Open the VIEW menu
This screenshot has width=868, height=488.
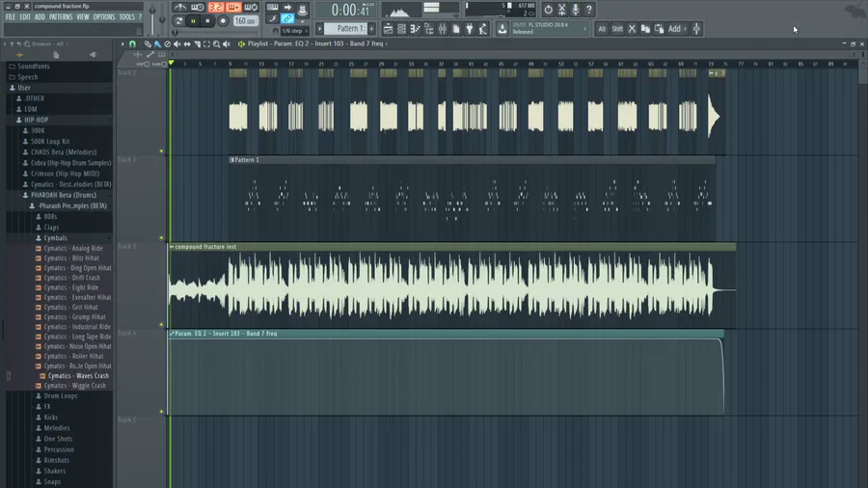click(x=83, y=17)
